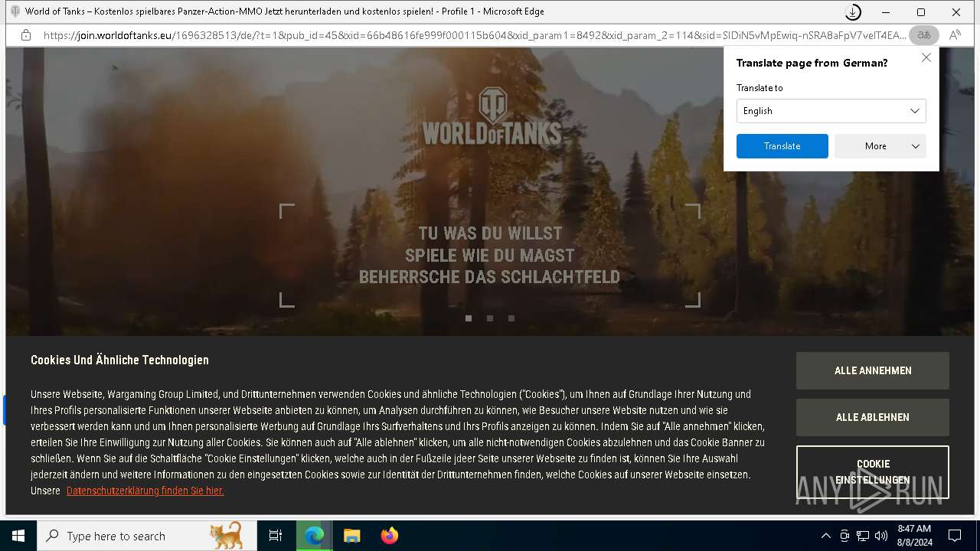
Task: Minimize the Edge window
Action: coord(886,12)
